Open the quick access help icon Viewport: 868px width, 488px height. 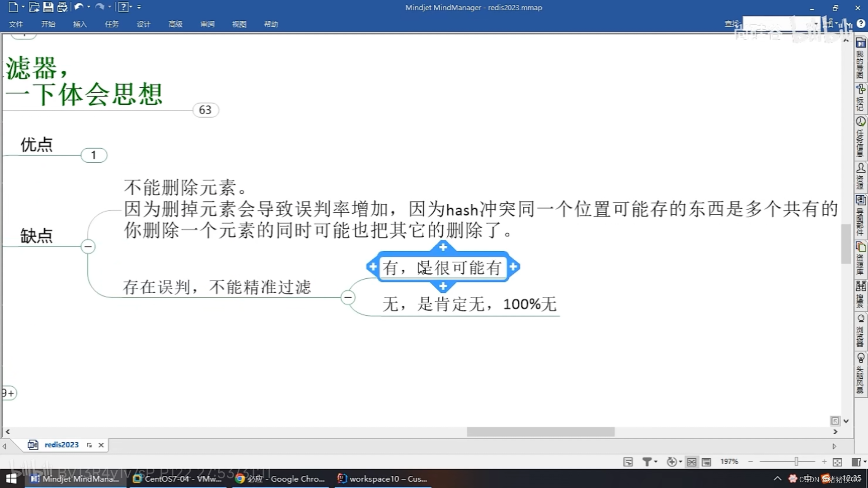coord(123,7)
